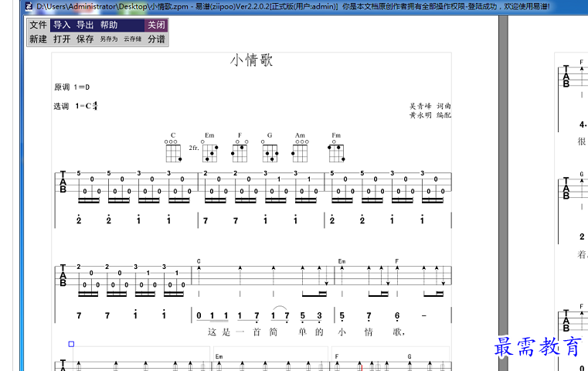This screenshot has width=588, height=371.
Task: Click the 2fr. fret marker label
Action: [x=194, y=148]
